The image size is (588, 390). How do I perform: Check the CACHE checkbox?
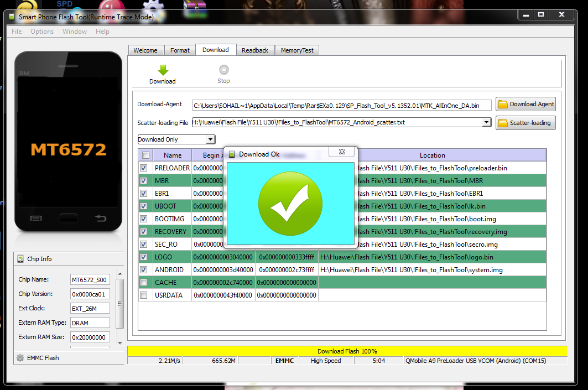144,282
